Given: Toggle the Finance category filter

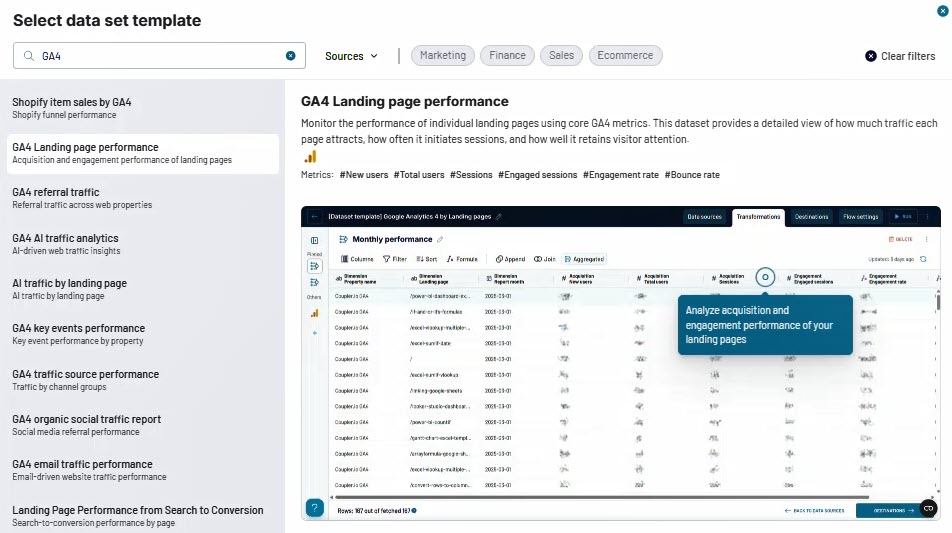Looking at the screenshot, I should point(508,55).
